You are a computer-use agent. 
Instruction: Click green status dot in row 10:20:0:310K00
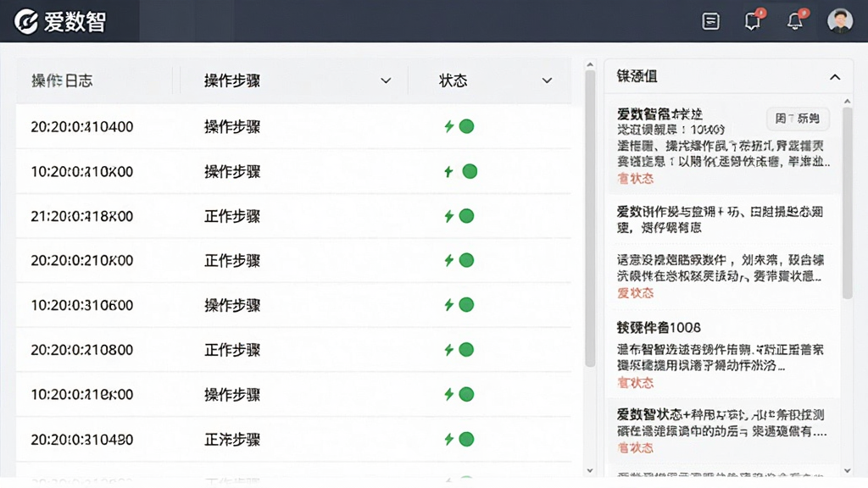coord(470,171)
